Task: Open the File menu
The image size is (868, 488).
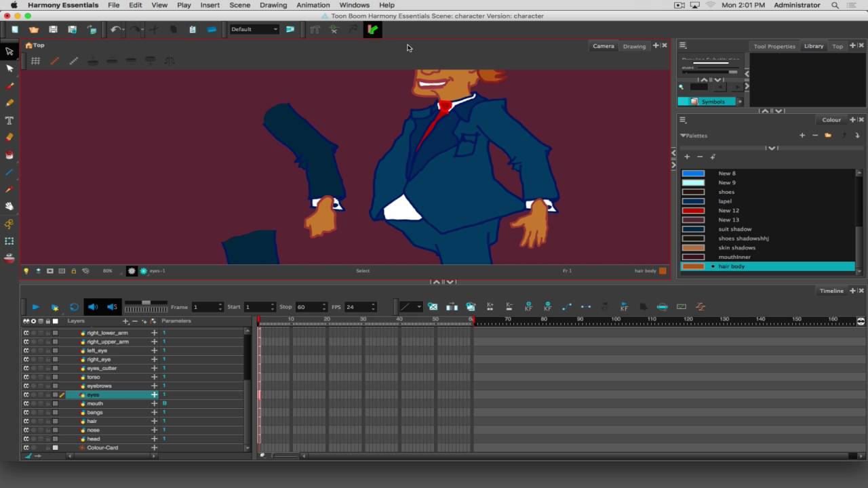Action: click(x=114, y=5)
